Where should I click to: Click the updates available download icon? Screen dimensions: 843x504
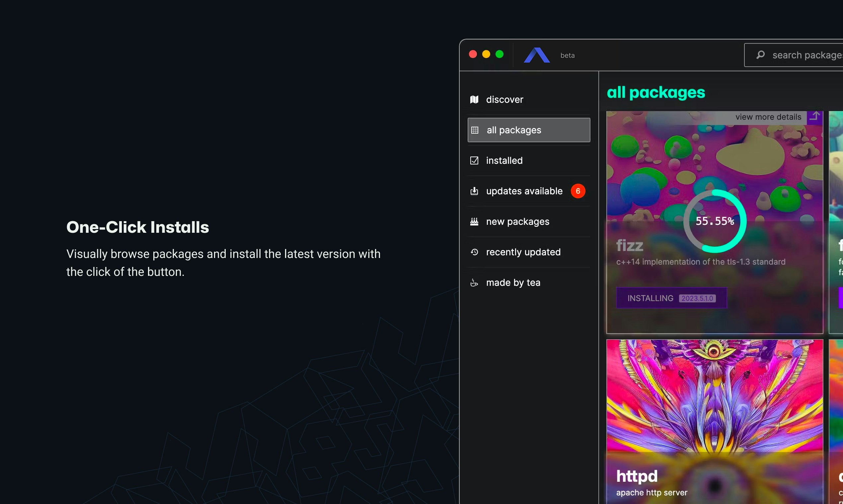474,191
